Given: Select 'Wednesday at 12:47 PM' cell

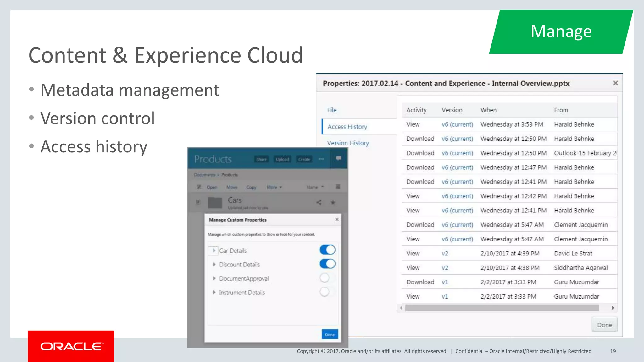Looking at the screenshot, I should (x=513, y=167).
